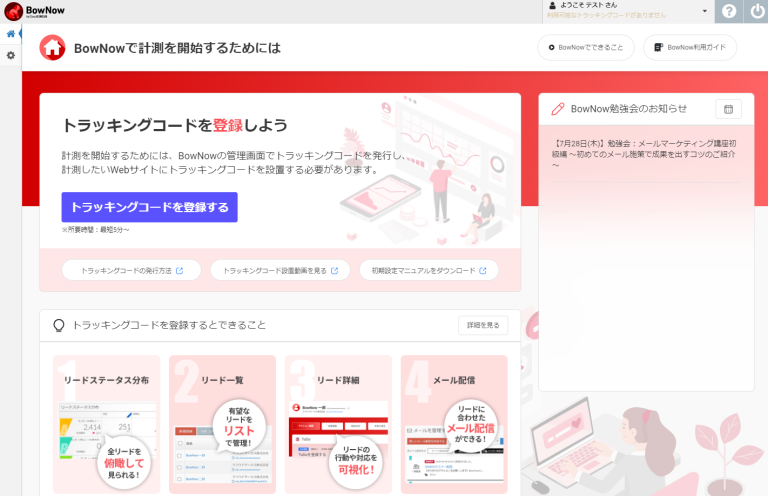Open the BowNowでできること button
This screenshot has height=496, width=768.
click(x=586, y=47)
